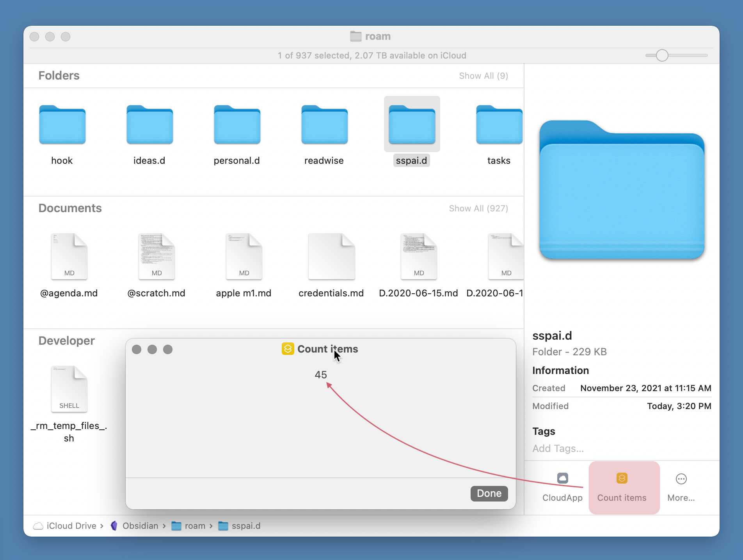The width and height of the screenshot is (743, 560).
Task: Click Done in the Count items dialog
Action: [x=489, y=493]
